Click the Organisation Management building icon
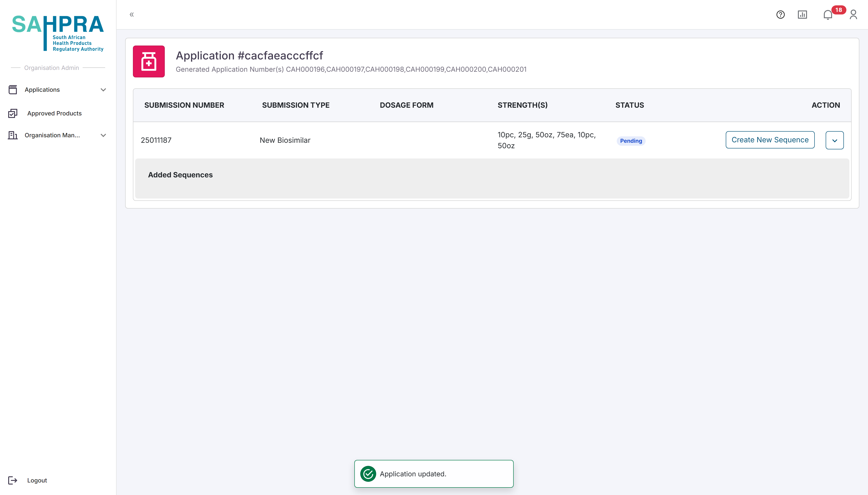 (13, 135)
